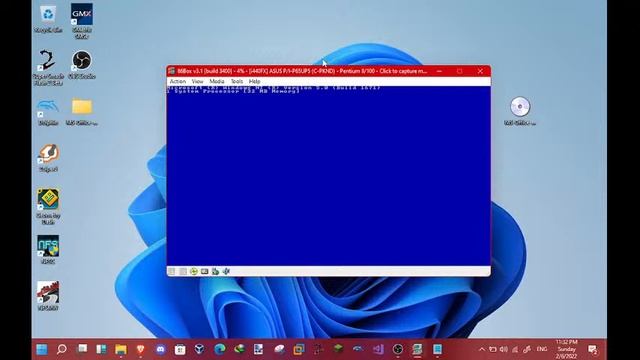Screen dimensions: 640x360
Task: Open the Windows Start menu
Action: [x=42, y=349]
